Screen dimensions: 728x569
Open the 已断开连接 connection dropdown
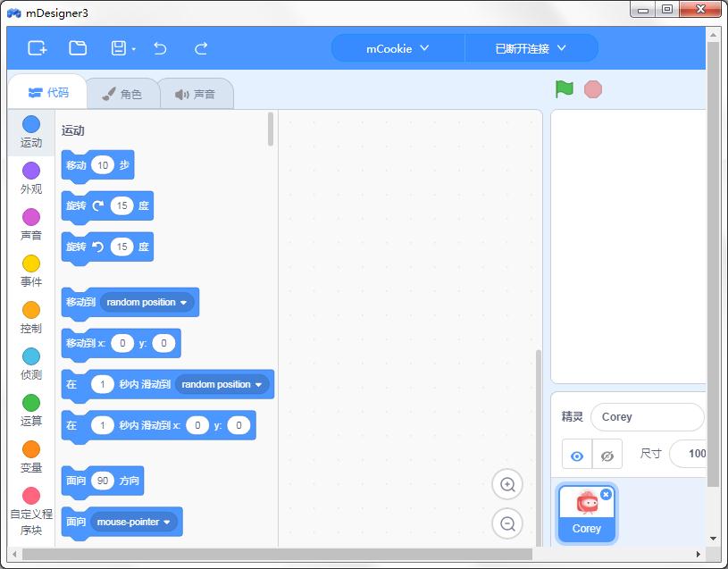[x=531, y=48]
